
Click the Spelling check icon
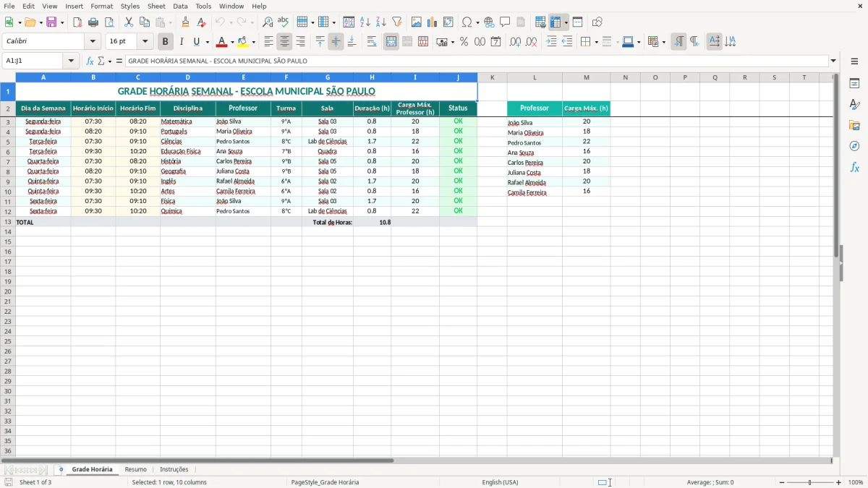pyautogui.click(x=284, y=22)
